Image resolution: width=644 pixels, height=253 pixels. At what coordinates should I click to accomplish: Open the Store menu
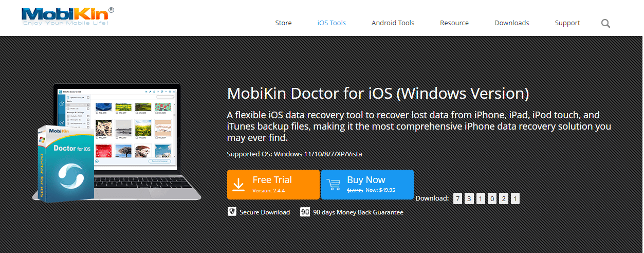pos(283,23)
